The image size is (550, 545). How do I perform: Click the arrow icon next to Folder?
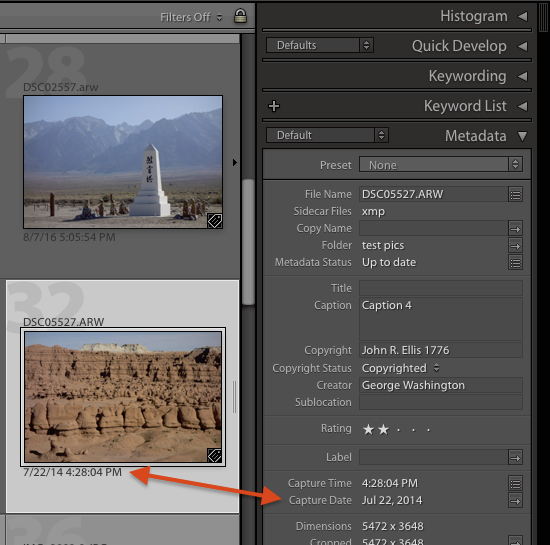[x=515, y=246]
